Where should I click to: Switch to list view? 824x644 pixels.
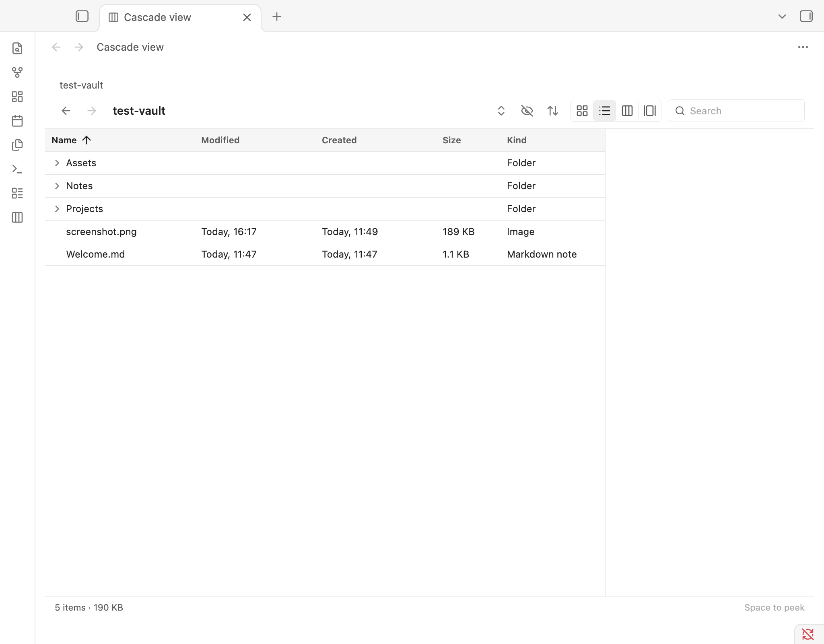605,111
